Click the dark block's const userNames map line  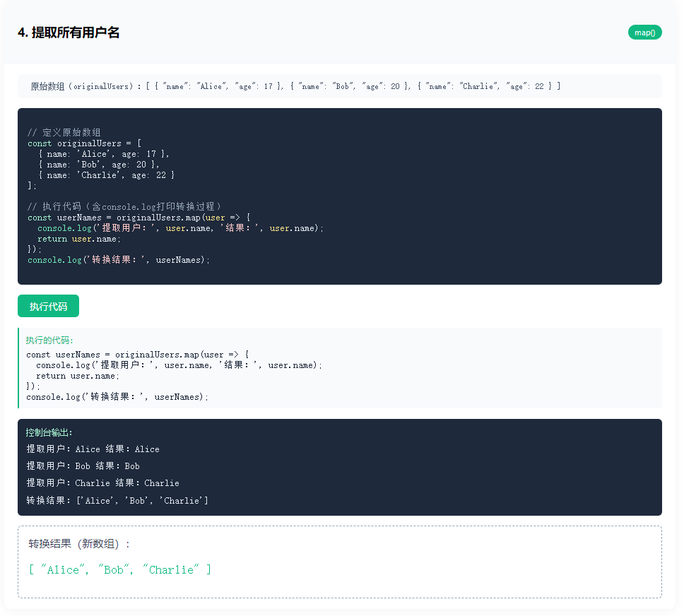click(139, 218)
